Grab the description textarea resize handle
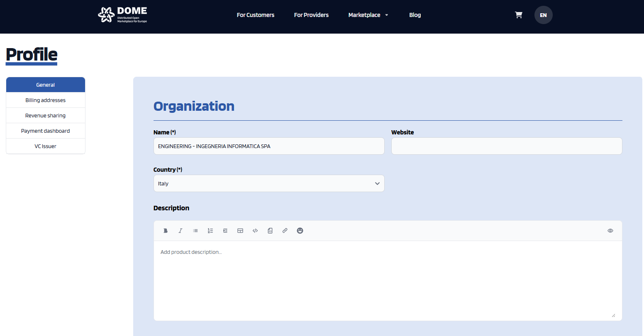This screenshot has width=644, height=336. point(613,315)
